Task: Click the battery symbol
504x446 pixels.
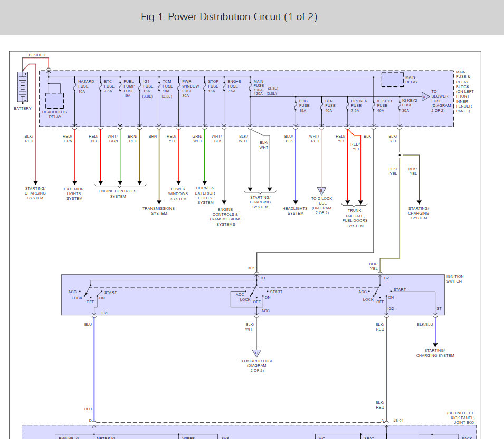Action: click(22, 88)
